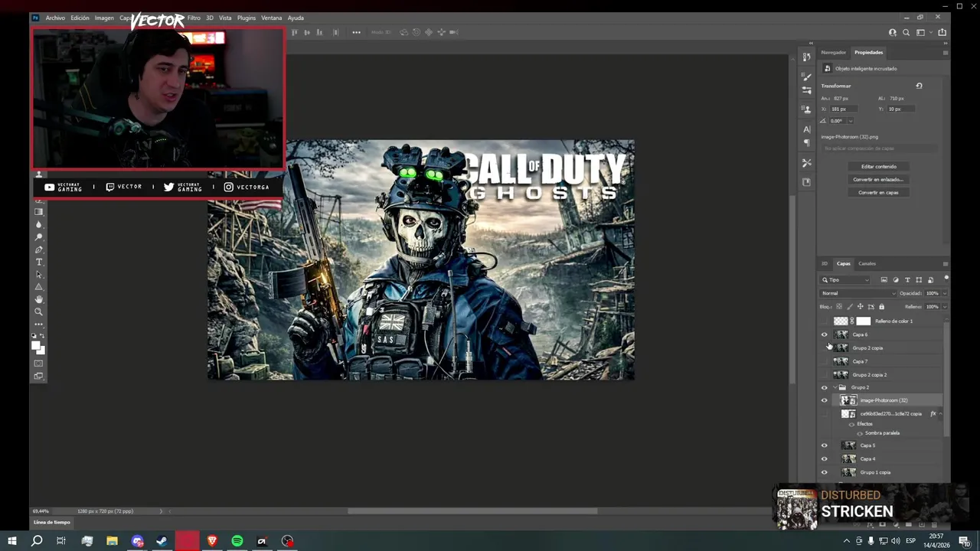
Task: Switch to the Canales tab
Action: (867, 264)
